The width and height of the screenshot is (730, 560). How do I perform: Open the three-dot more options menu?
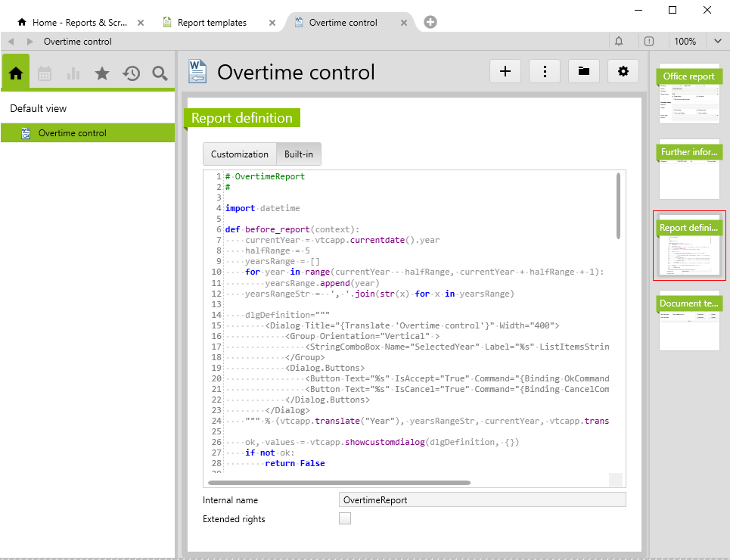[545, 71]
